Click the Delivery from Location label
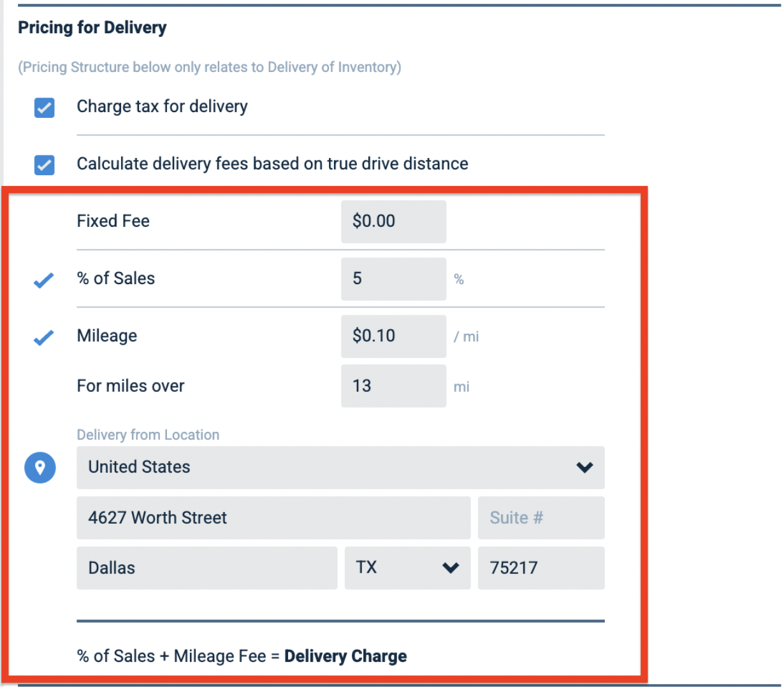This screenshot has width=784, height=688. [148, 435]
